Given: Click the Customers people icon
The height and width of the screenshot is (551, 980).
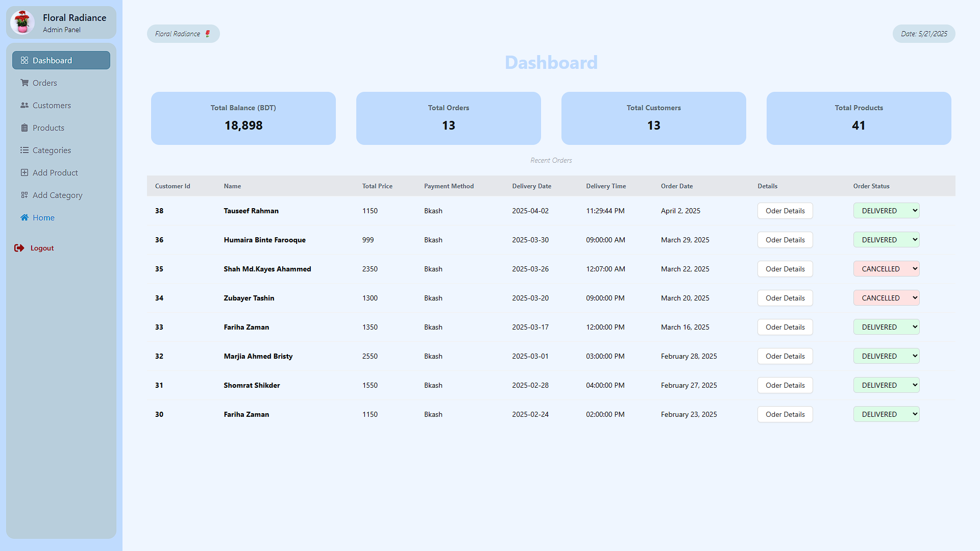Looking at the screenshot, I should [x=24, y=105].
